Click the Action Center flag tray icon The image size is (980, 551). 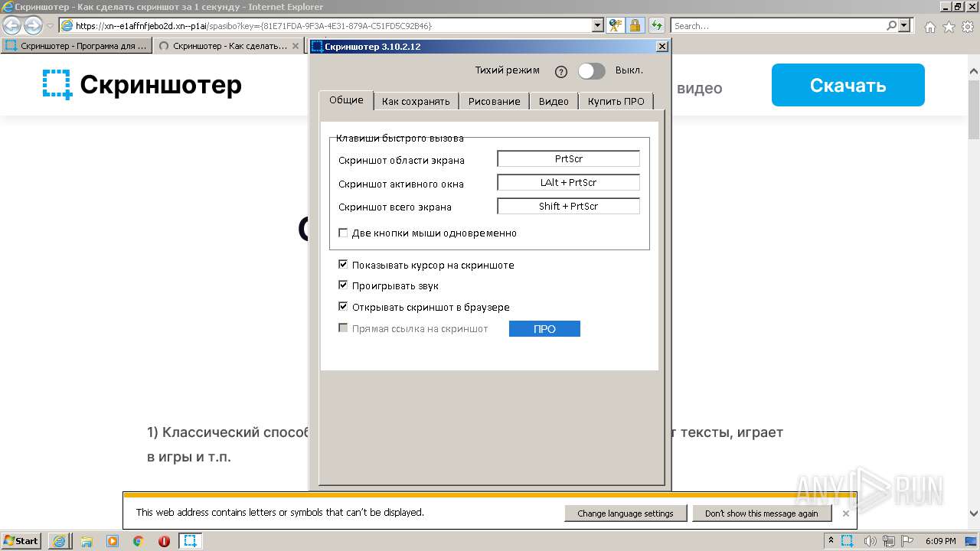click(907, 541)
